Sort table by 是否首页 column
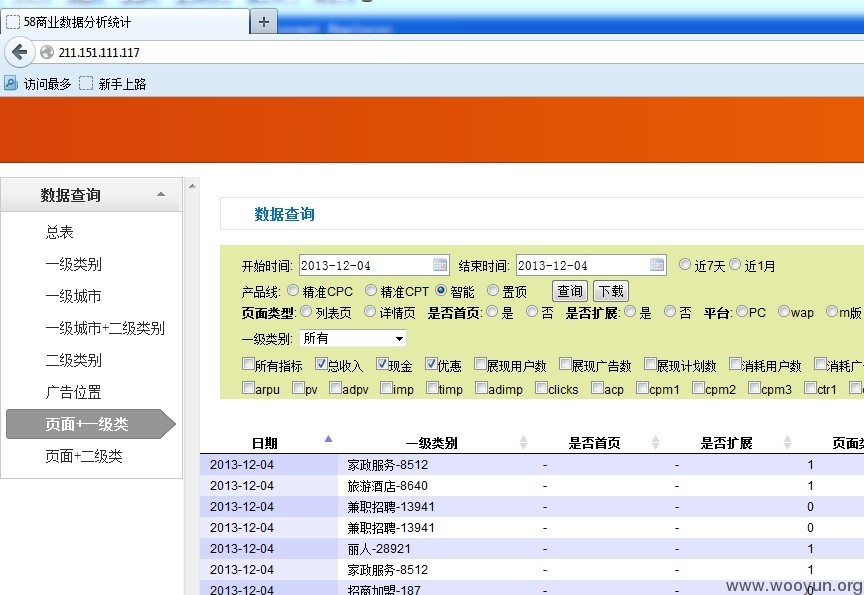Viewport: 864px width, 595px height. click(x=655, y=442)
